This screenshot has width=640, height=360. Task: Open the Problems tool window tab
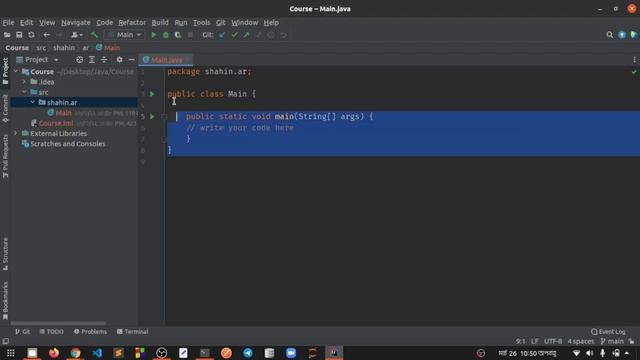pos(90,332)
